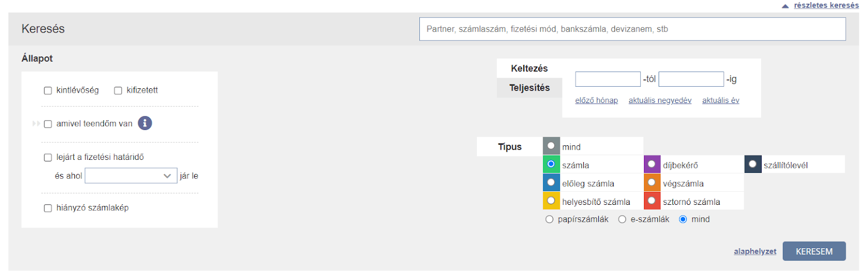Click the collapse arrow next to részletes keresés
Image resolution: width=868 pixels, height=278 pixels.
click(x=785, y=6)
